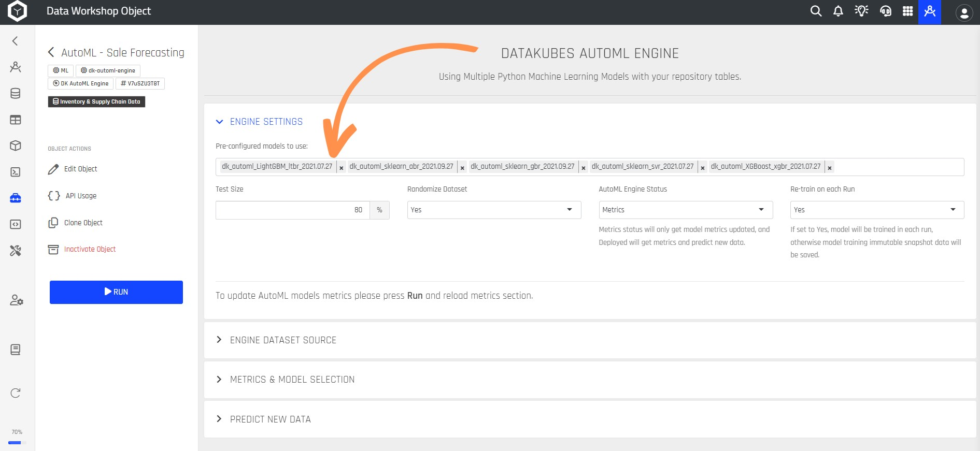Viewport: 980px width, 451px height.
Task: Open the user settings sidebar icon
Action: [17, 300]
